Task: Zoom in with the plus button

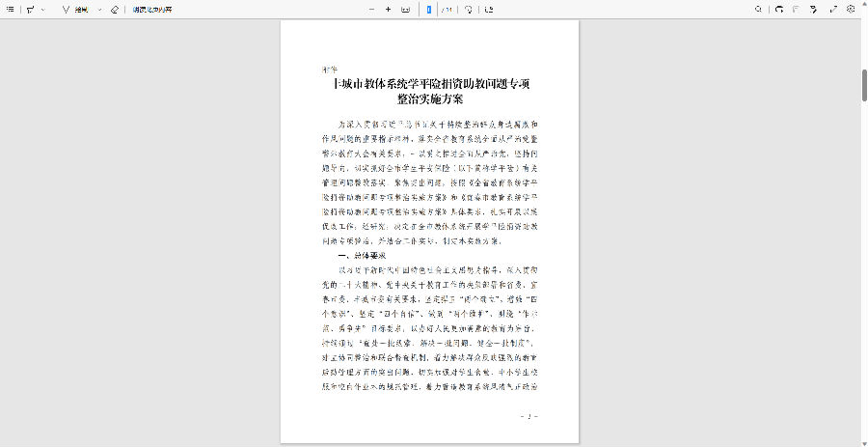Action: click(x=388, y=10)
